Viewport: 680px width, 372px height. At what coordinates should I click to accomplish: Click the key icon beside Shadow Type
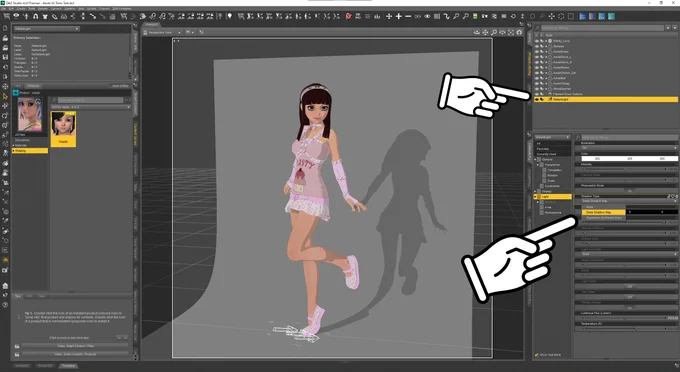coord(670,196)
